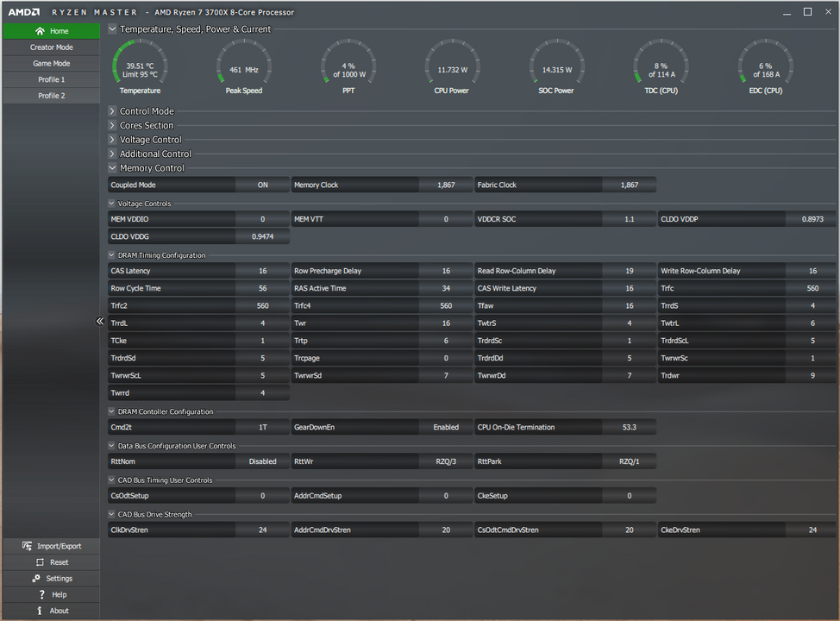Viewport: 840px width, 621px height.
Task: Switch to Creator Mode
Action: (52, 47)
